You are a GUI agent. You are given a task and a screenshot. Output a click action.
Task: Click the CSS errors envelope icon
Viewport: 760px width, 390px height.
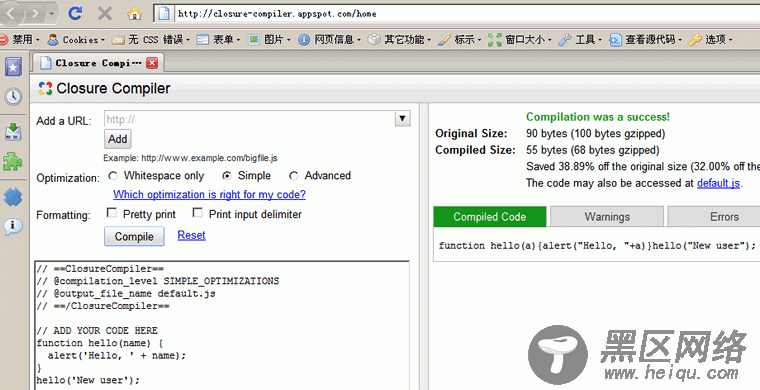pyautogui.click(x=118, y=40)
